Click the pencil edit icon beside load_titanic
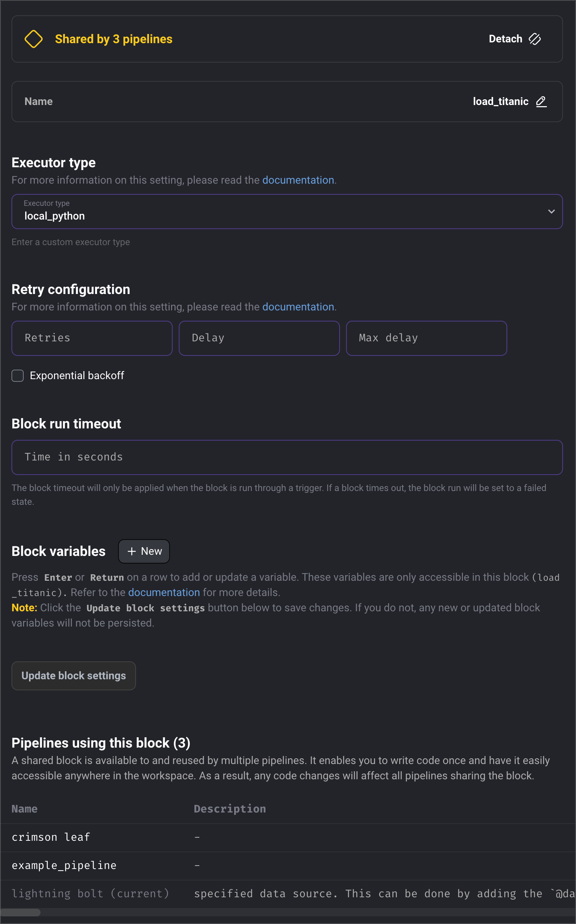Image resolution: width=576 pixels, height=924 pixels. coord(541,102)
